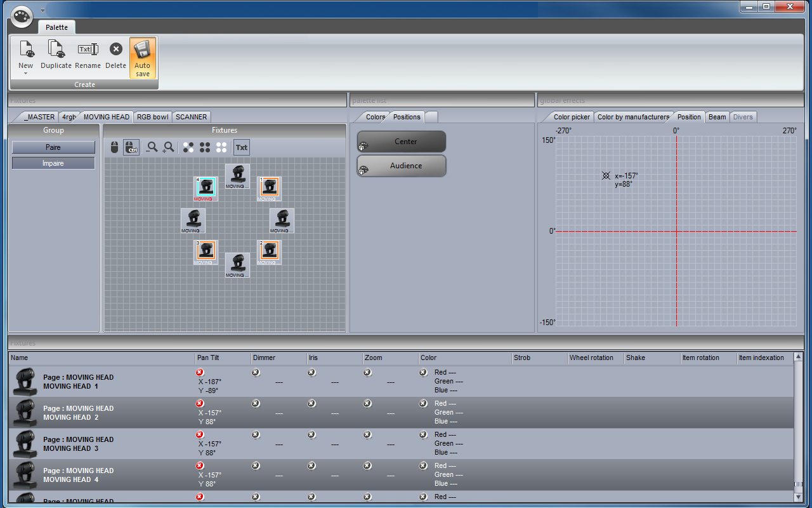Click the position marker in the pan/tilt grid
The image size is (812, 508).
point(606,175)
